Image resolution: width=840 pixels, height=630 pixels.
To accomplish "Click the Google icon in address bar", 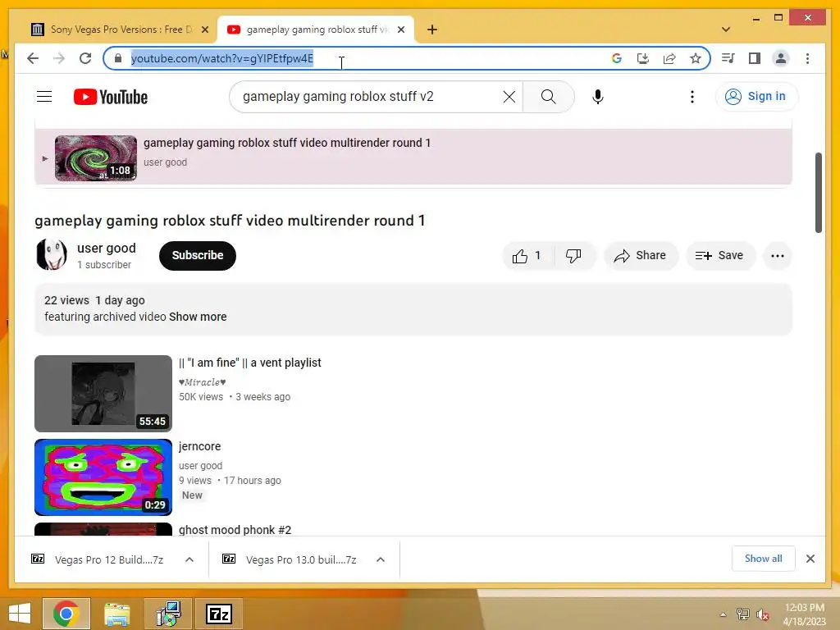I will point(617,58).
